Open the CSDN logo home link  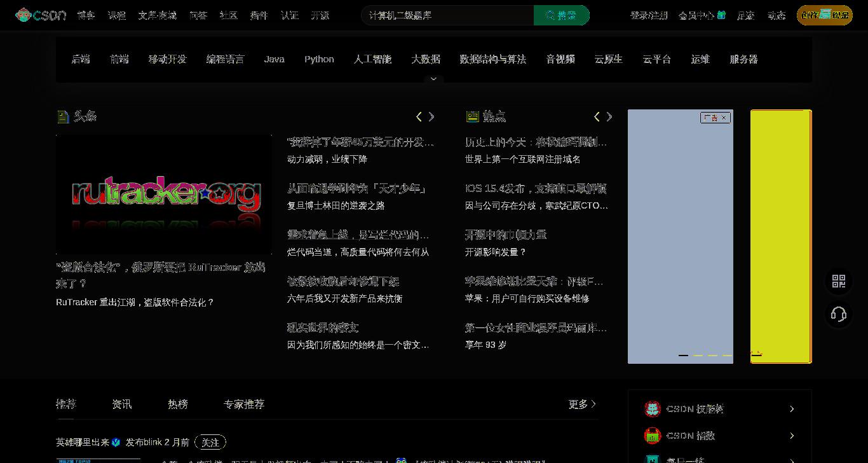(x=41, y=15)
